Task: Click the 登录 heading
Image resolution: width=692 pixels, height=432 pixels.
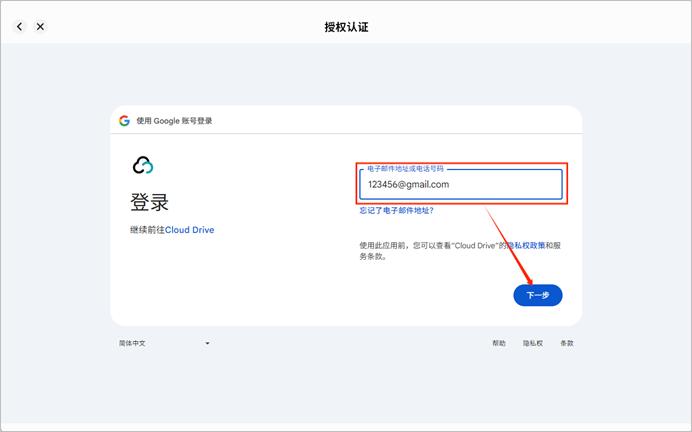Action: tap(149, 202)
